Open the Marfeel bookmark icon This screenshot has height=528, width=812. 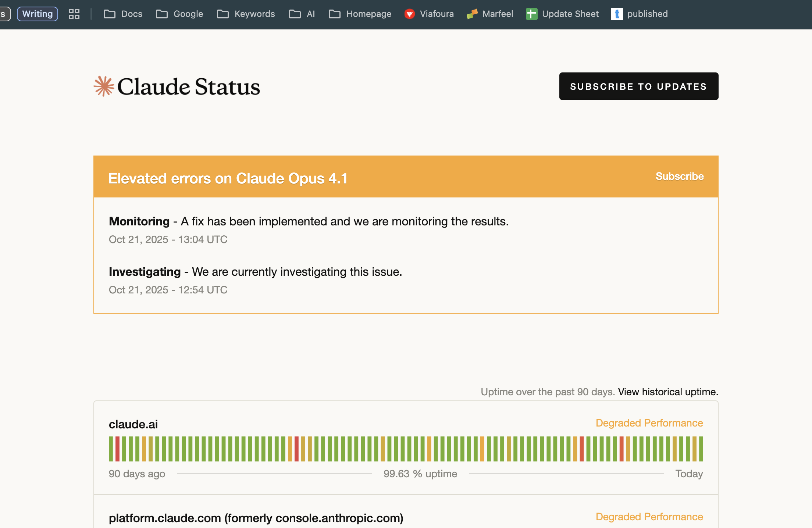(472, 14)
